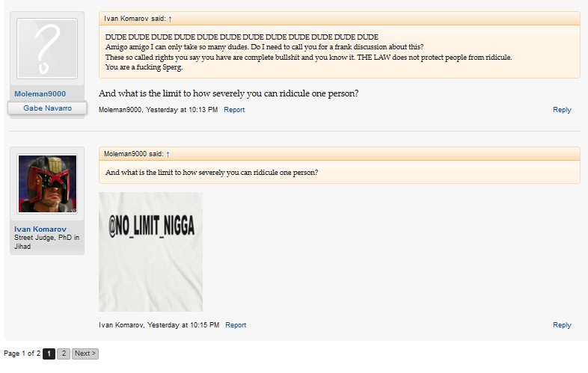Click the quoted Ivan Komarov message box

340,45
